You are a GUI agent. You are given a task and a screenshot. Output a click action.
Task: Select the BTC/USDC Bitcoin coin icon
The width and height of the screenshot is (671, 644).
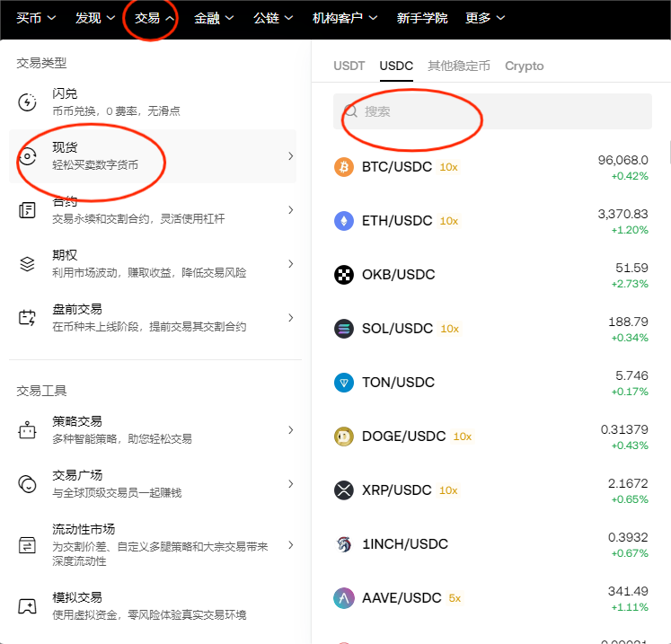344,167
